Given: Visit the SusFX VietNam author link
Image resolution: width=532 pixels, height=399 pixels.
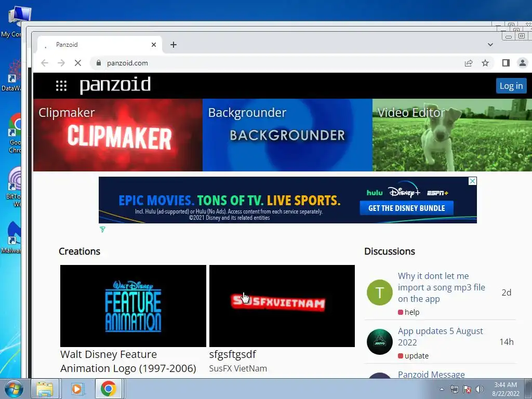Looking at the screenshot, I should (238, 368).
